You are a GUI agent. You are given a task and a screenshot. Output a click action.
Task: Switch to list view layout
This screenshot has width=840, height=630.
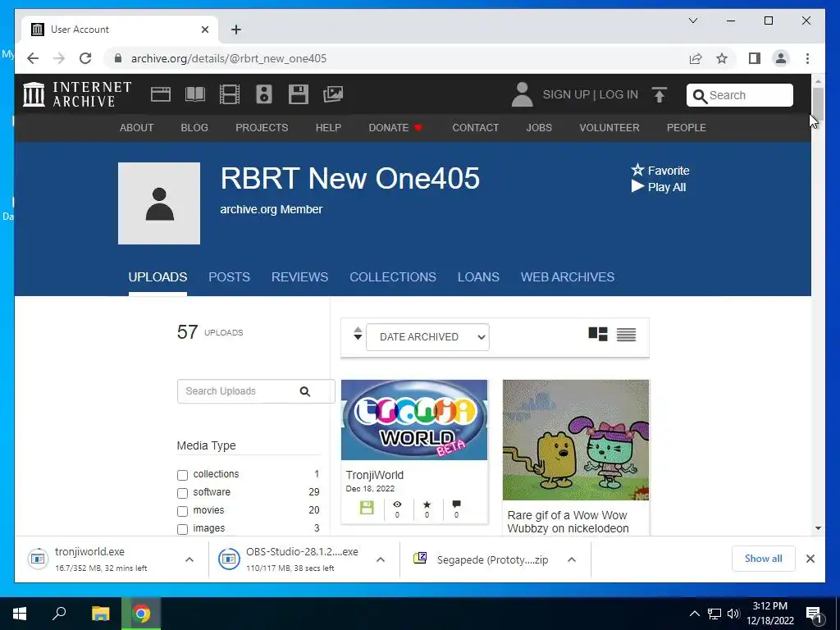click(x=626, y=335)
